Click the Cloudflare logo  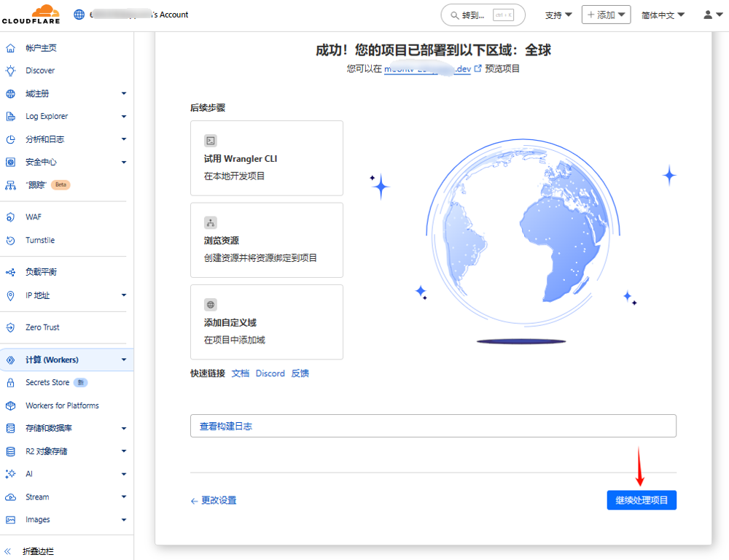point(31,15)
